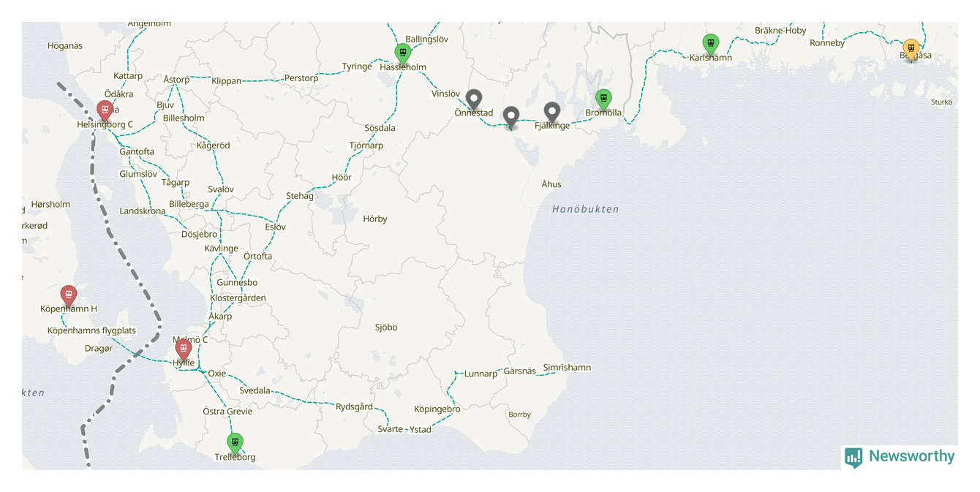Viewport: 980px width, 492px height.
Task: Click the Lunnarp station label
Action: [x=480, y=374]
